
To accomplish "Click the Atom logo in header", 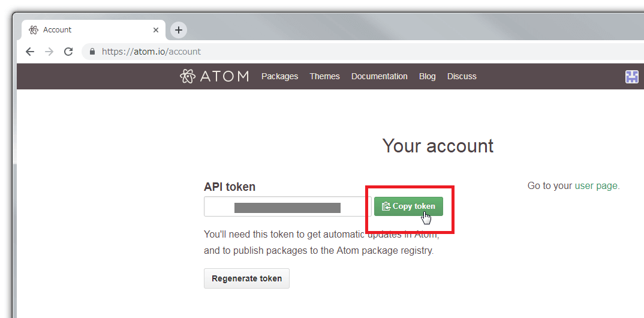I will (x=214, y=76).
